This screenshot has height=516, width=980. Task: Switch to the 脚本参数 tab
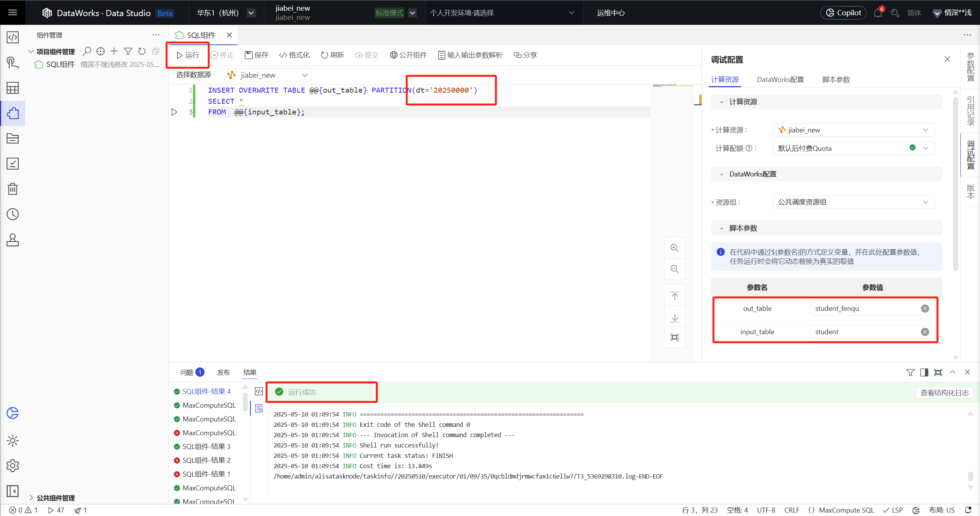coord(836,80)
